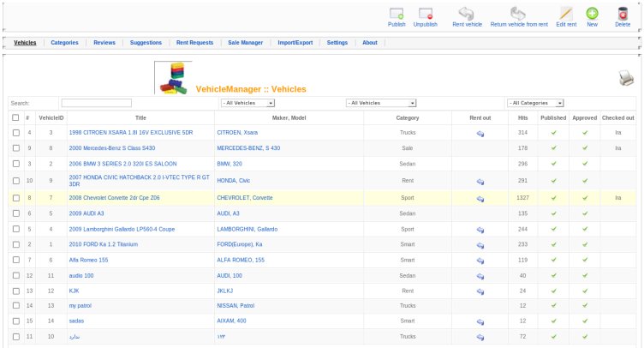Click rent-out arrow for Chevrolet Corvette row
644x348 pixels.
tap(480, 199)
